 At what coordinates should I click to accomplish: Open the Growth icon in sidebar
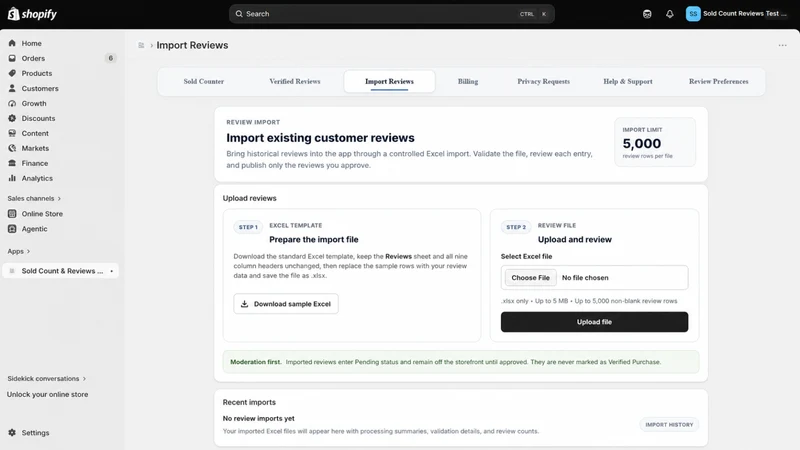click(12, 103)
